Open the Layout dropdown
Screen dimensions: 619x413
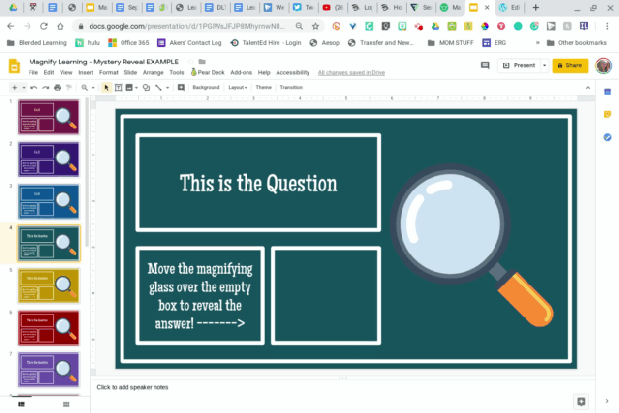(x=238, y=88)
